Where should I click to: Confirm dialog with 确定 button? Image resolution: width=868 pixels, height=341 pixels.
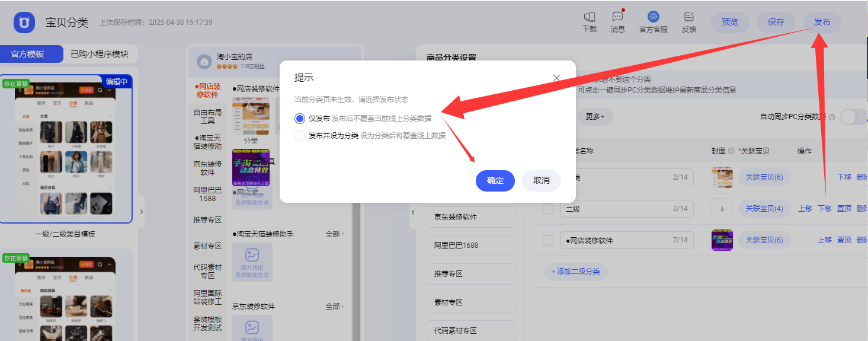[x=495, y=181]
